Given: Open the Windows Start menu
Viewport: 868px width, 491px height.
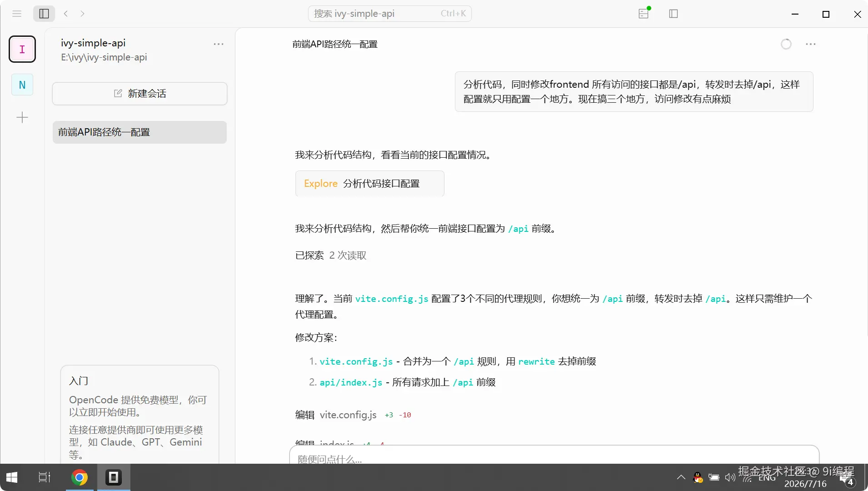Looking at the screenshot, I should 12,477.
